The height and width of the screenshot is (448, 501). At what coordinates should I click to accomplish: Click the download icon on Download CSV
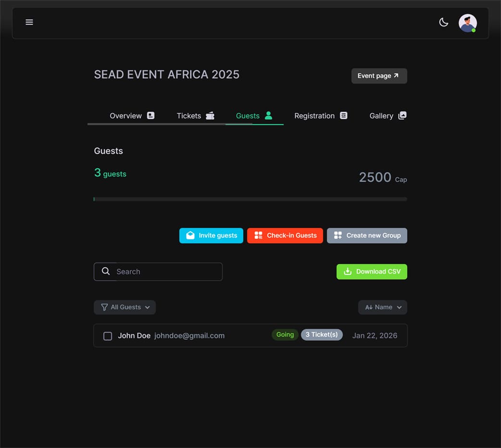click(347, 272)
